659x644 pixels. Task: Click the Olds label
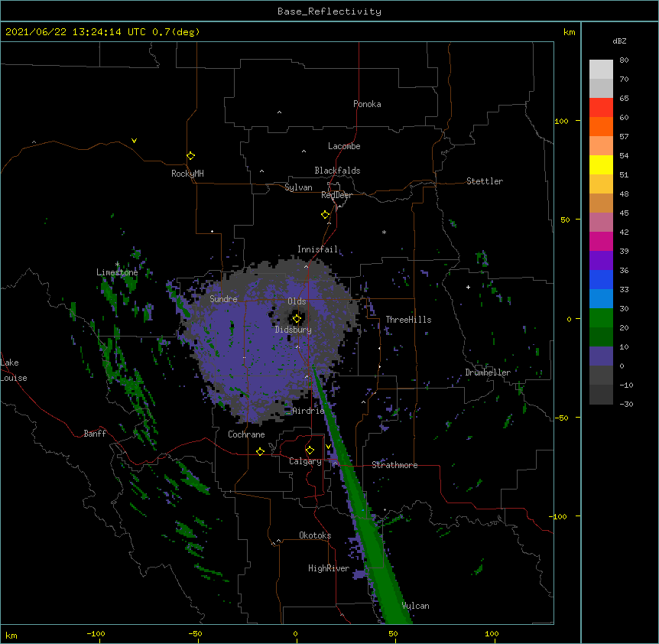[297, 301]
